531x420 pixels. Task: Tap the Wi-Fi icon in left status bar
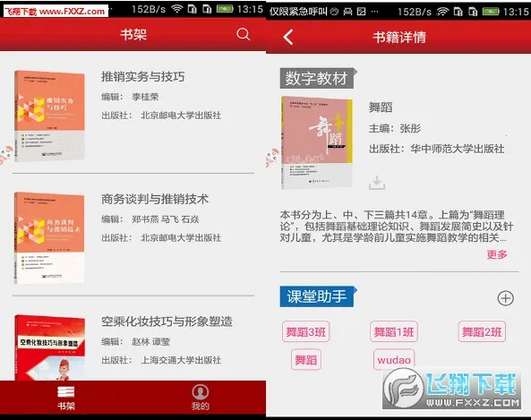(176, 9)
